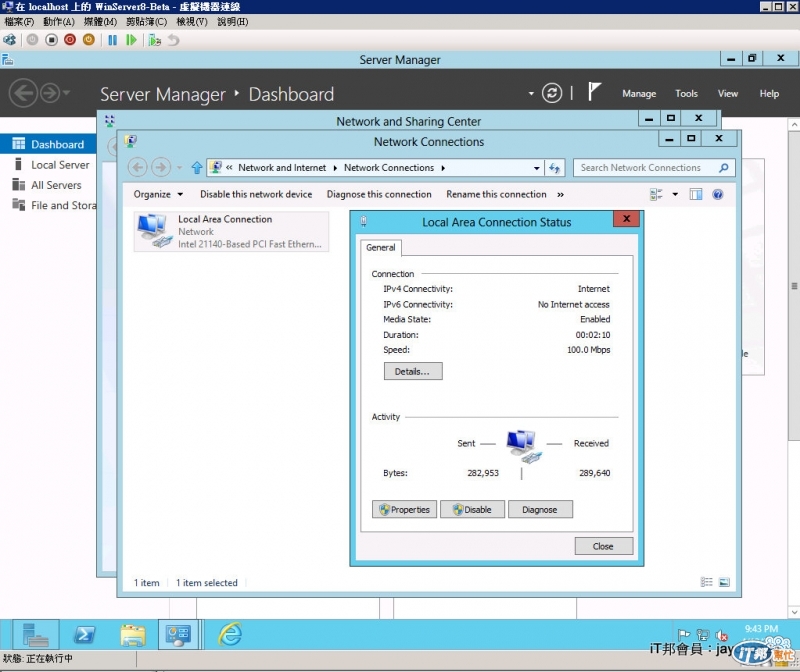The image size is (800, 672).
Task: Open the 動作(A) menu
Action: point(59,22)
